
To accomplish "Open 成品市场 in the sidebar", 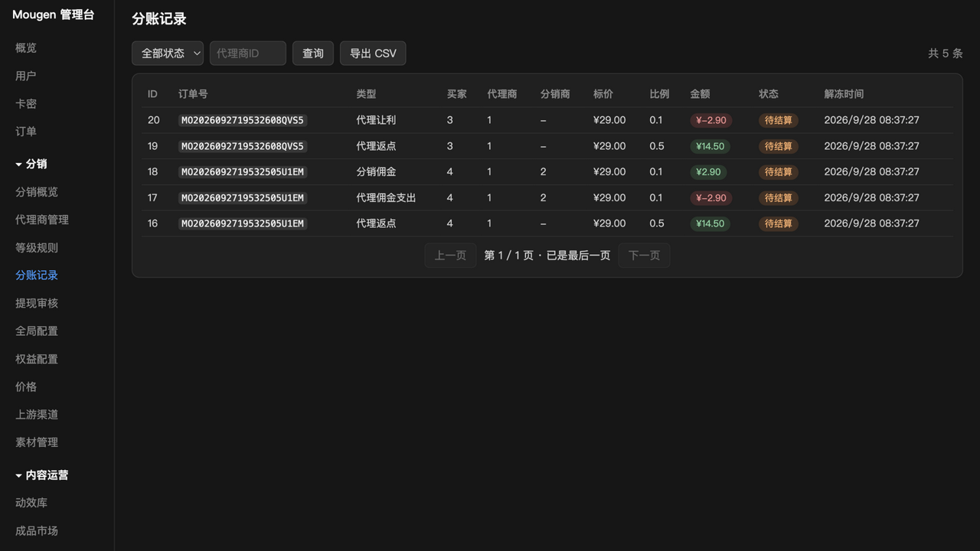I will point(37,531).
